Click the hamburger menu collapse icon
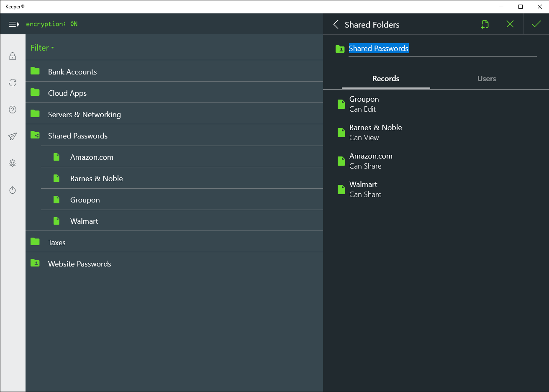This screenshot has height=392, width=549. coord(14,24)
